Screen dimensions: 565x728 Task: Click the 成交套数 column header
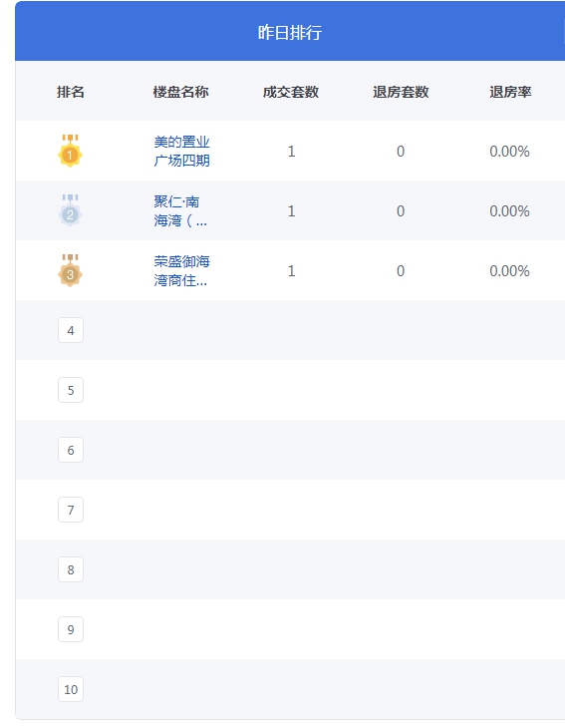291,92
